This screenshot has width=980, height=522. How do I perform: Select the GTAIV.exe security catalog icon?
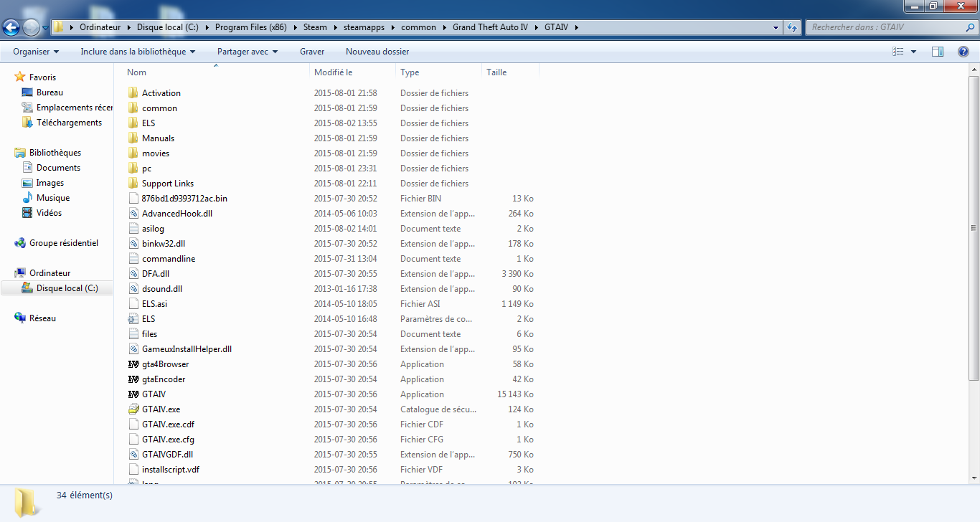pyautogui.click(x=133, y=409)
